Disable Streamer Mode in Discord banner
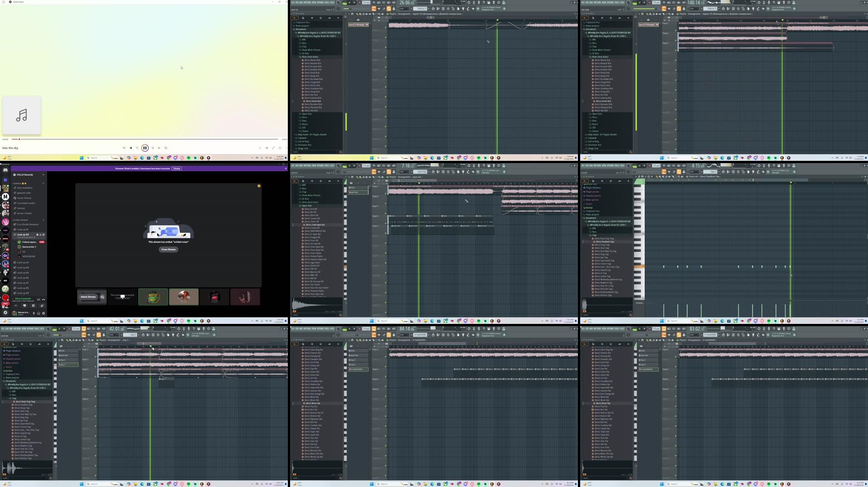The height and width of the screenshot is (487, 868). click(177, 169)
